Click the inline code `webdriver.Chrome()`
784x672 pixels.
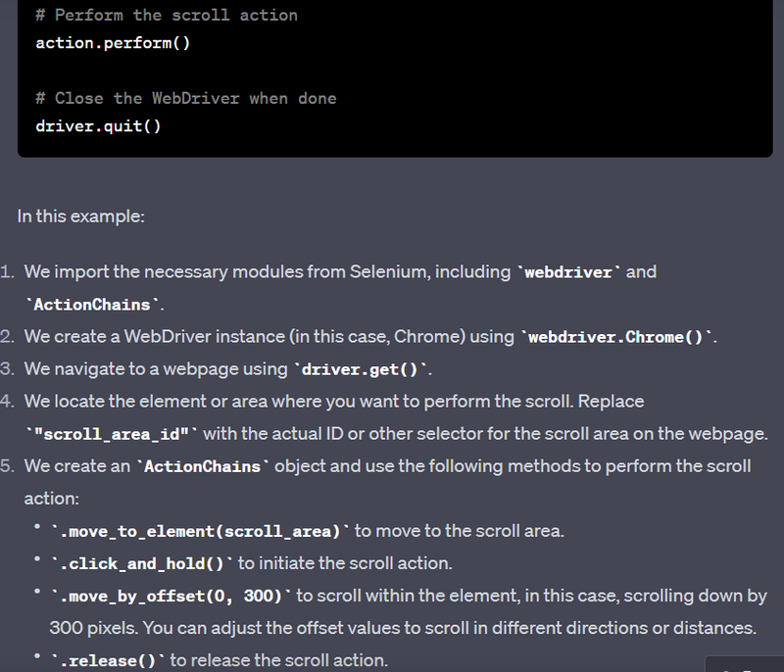pos(616,337)
